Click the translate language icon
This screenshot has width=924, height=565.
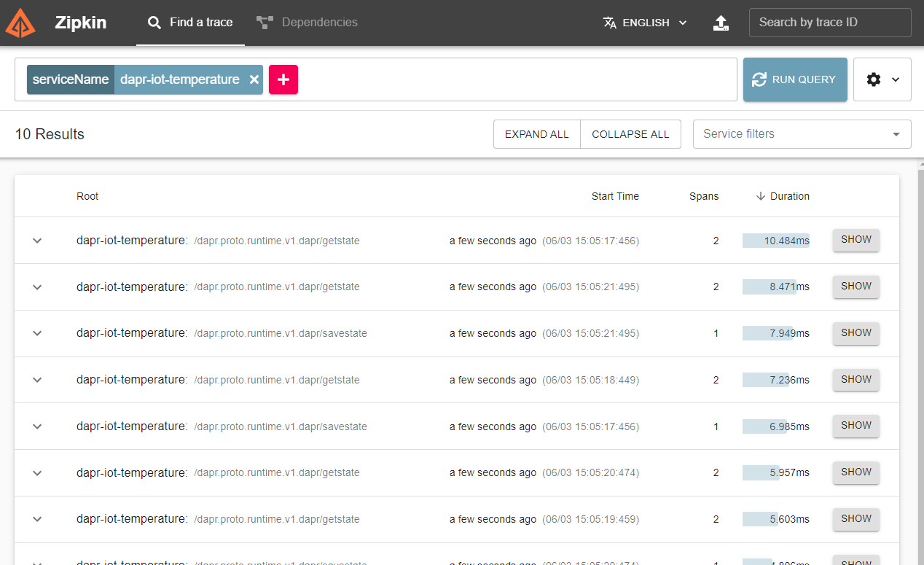click(610, 23)
